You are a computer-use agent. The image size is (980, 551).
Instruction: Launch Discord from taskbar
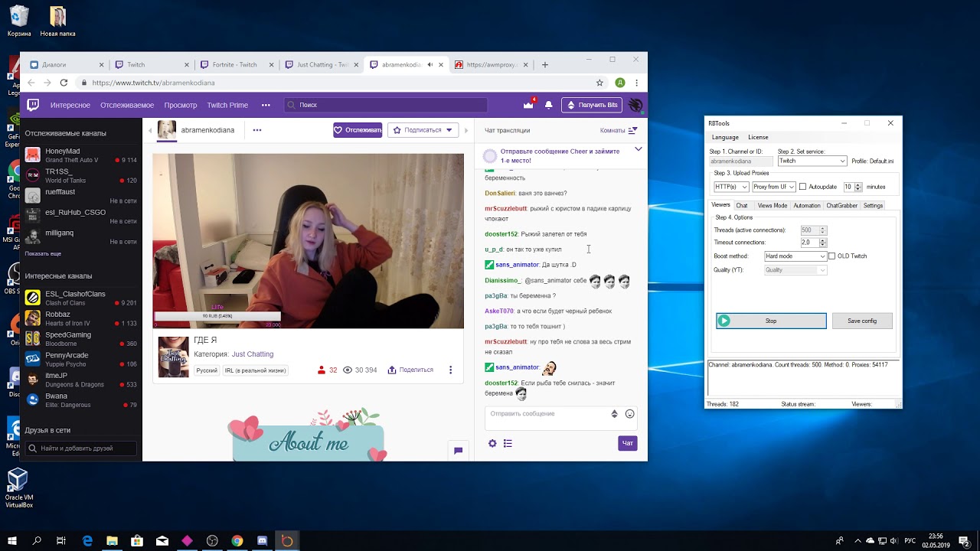click(262, 541)
